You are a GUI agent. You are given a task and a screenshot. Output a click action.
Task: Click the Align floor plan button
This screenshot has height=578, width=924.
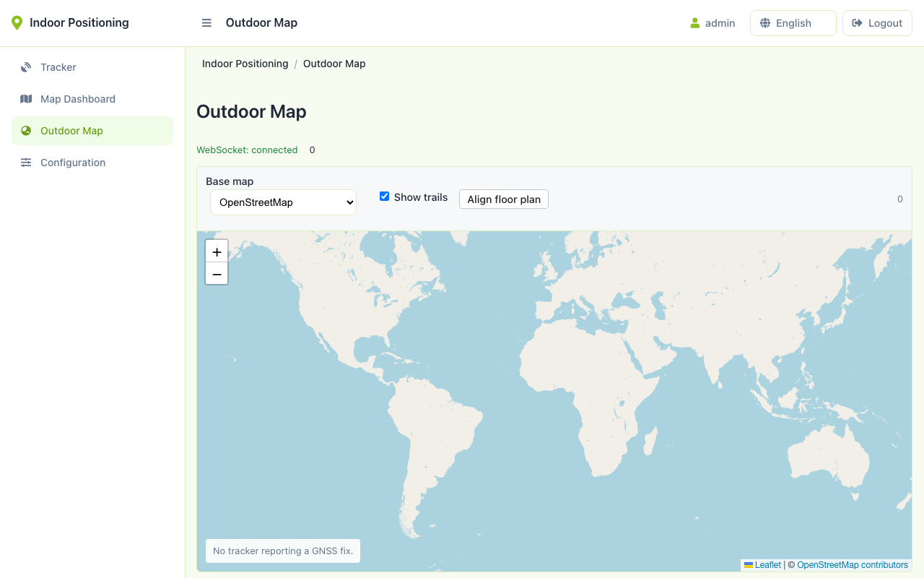click(504, 199)
